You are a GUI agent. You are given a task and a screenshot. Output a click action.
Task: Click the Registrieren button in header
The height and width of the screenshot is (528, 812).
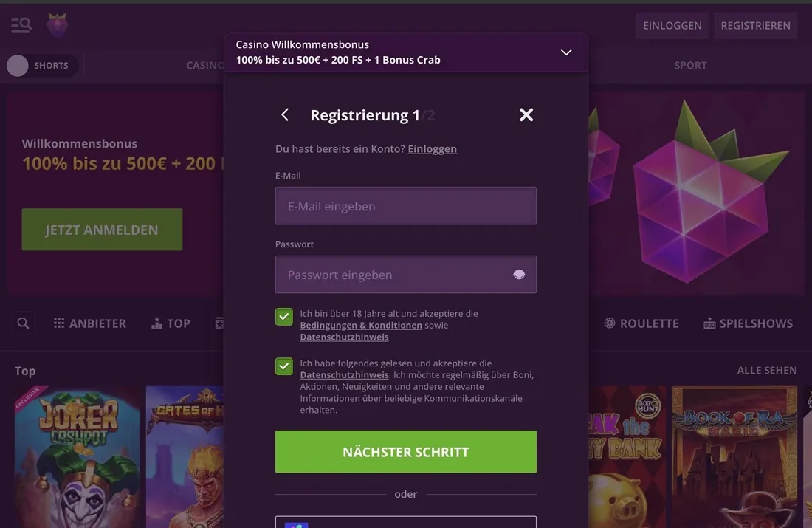755,25
